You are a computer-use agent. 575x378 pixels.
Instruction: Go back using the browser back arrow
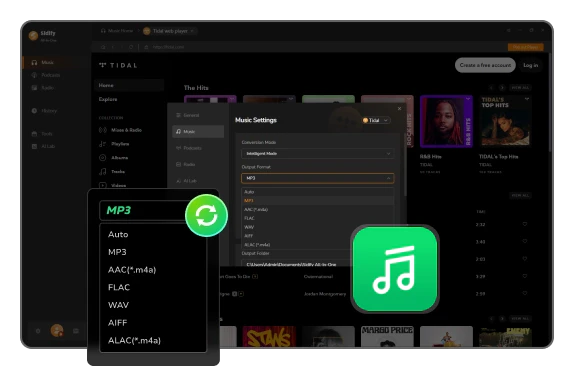pos(113,47)
